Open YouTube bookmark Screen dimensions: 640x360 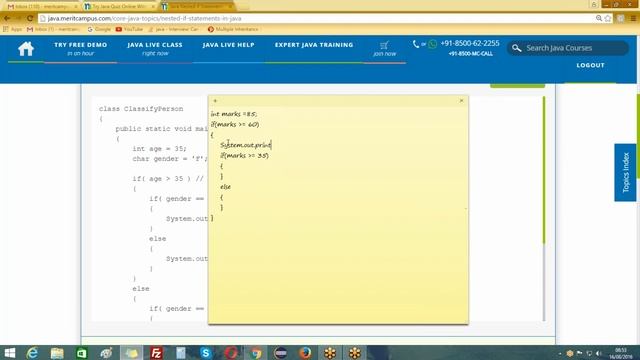click(129, 29)
